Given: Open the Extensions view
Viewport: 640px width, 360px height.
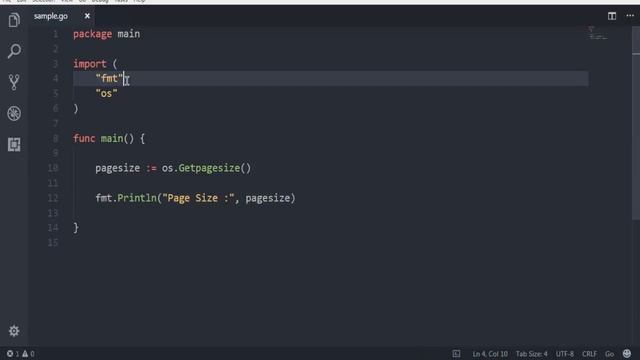Looking at the screenshot, I should (14, 144).
